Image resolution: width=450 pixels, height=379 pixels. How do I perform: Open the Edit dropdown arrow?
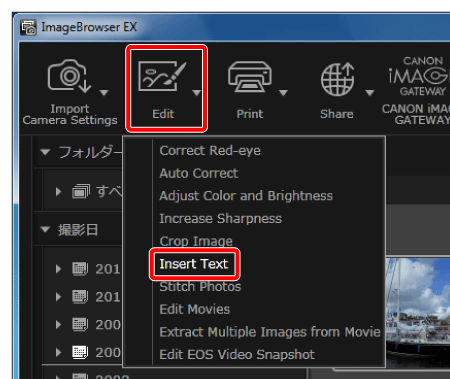click(x=197, y=92)
